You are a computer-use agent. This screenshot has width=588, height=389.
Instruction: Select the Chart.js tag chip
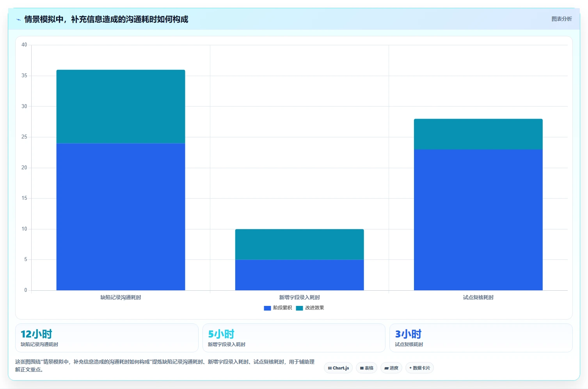click(338, 368)
